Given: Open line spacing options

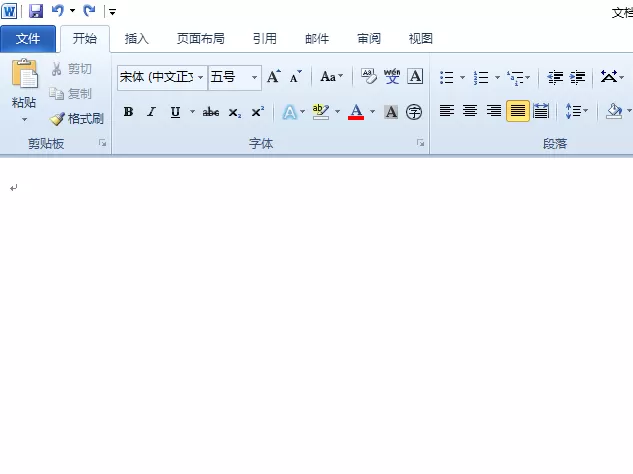Looking at the screenshot, I should (x=576, y=111).
